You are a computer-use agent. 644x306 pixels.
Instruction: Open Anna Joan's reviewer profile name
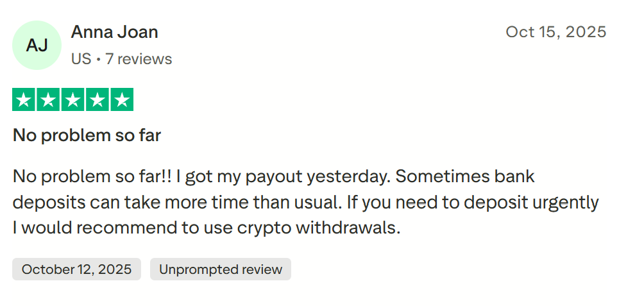(x=114, y=32)
